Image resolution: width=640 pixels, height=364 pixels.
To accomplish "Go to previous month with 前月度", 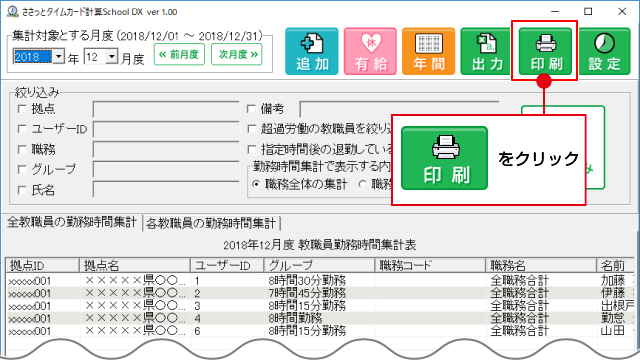I will point(179,54).
